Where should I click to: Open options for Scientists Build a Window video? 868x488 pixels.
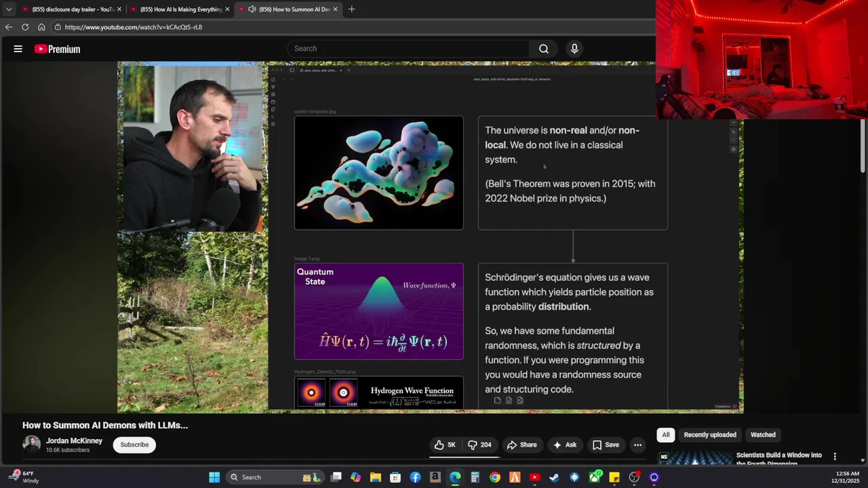[835, 456]
